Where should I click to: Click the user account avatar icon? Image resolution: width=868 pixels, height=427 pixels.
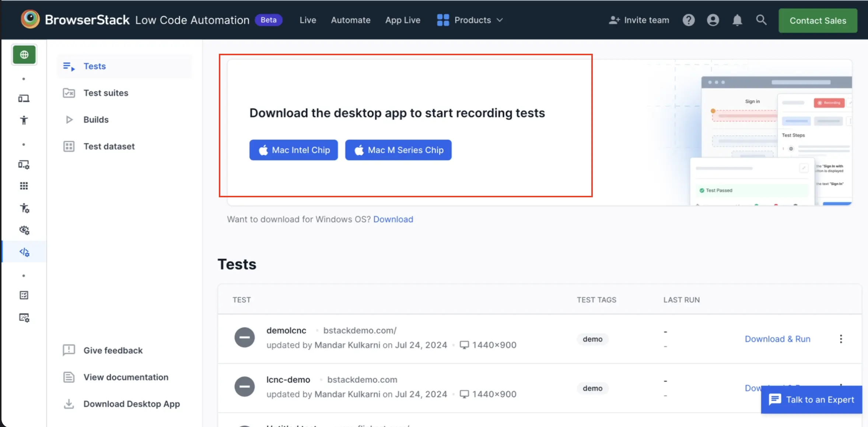(x=713, y=20)
